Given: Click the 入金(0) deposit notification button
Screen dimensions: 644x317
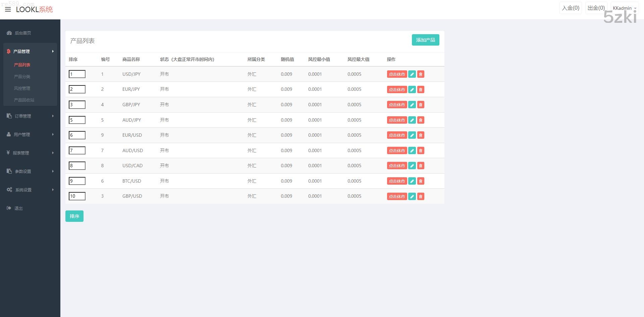Looking at the screenshot, I should click(571, 8).
